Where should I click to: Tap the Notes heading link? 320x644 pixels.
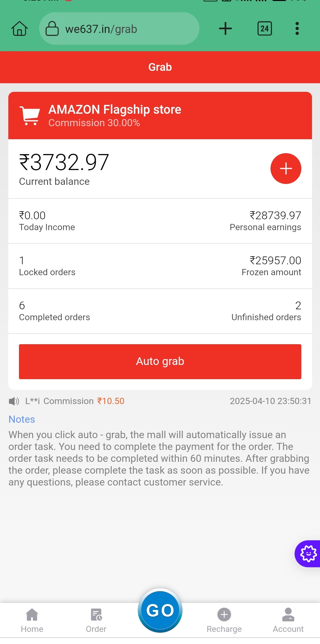click(x=22, y=419)
